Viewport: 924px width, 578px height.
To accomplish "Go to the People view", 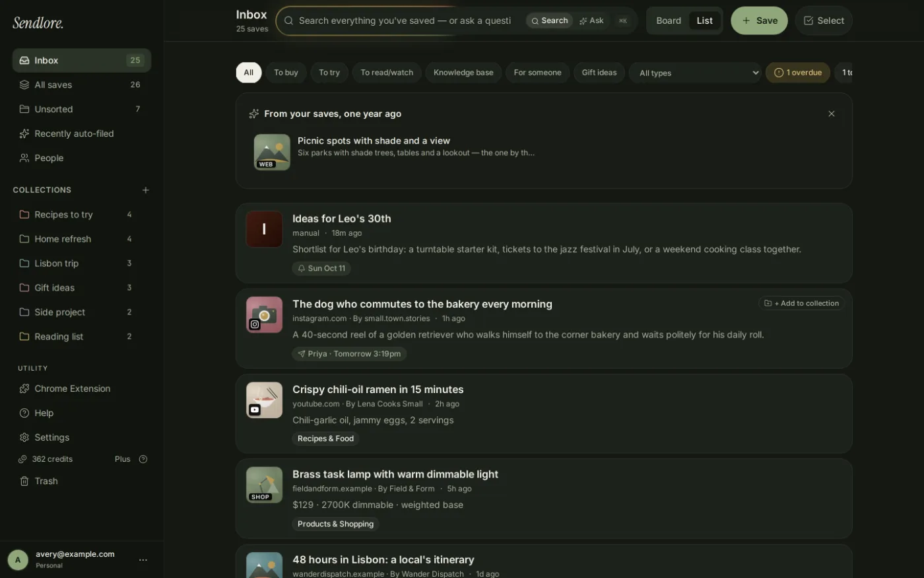I will (82, 158).
